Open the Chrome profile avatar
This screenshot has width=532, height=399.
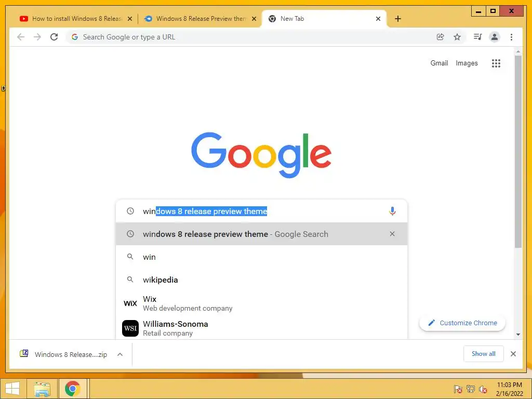(495, 37)
